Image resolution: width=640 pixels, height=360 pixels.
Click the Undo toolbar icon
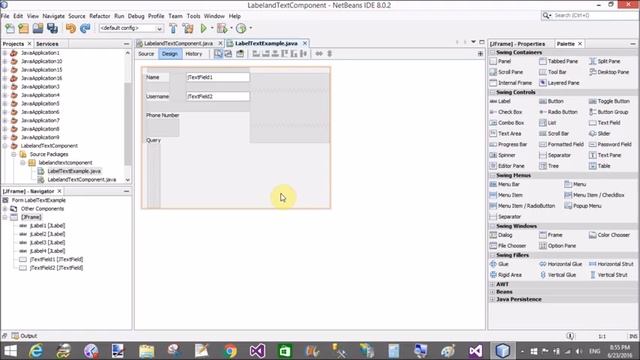tap(71, 28)
